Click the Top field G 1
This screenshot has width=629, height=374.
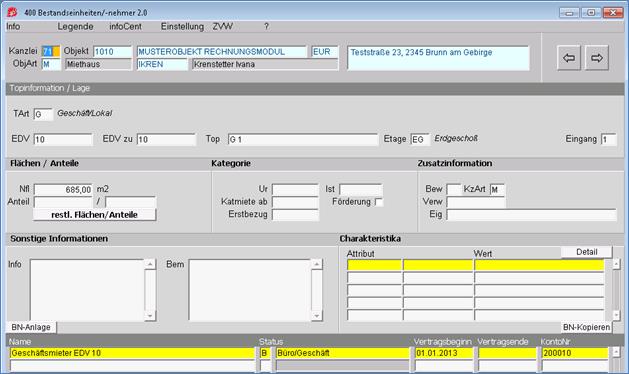(x=303, y=139)
